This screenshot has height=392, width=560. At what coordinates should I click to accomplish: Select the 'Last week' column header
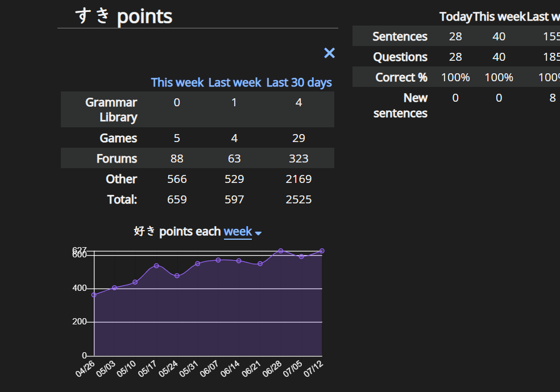235,82
